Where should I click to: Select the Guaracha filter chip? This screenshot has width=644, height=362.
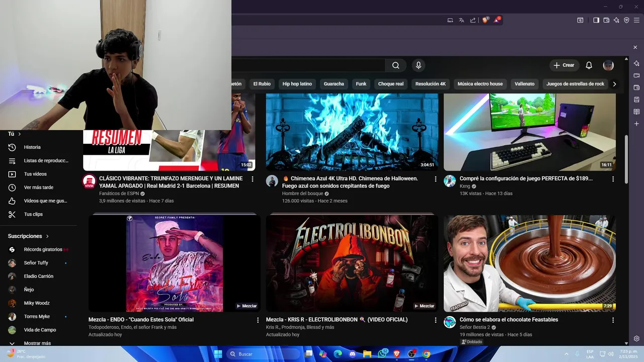tap(334, 84)
